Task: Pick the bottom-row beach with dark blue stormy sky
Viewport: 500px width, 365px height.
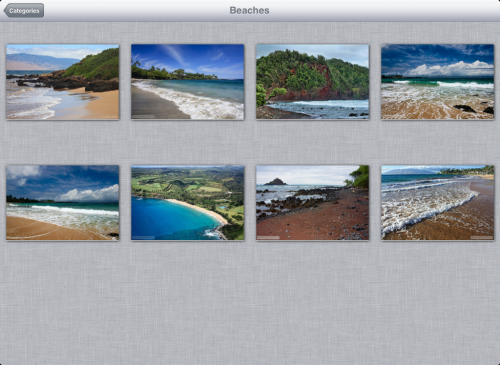Action: 63,203
